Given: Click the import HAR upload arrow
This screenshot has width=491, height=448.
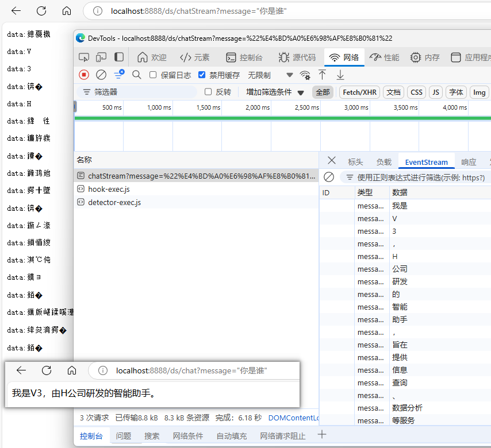Looking at the screenshot, I should coord(323,75).
